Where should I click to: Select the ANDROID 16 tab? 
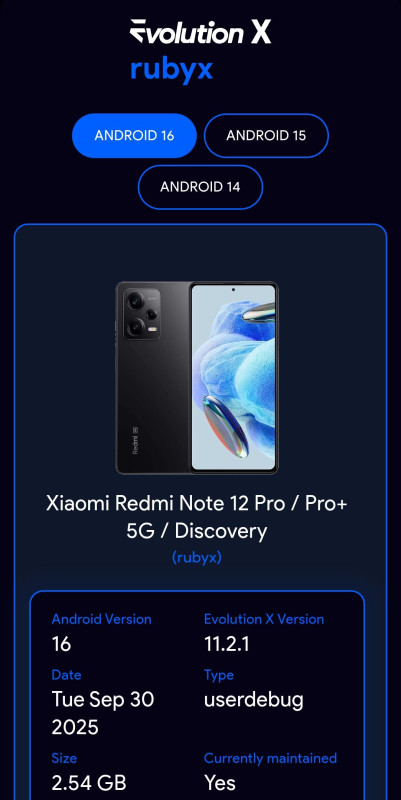pyautogui.click(x=134, y=136)
